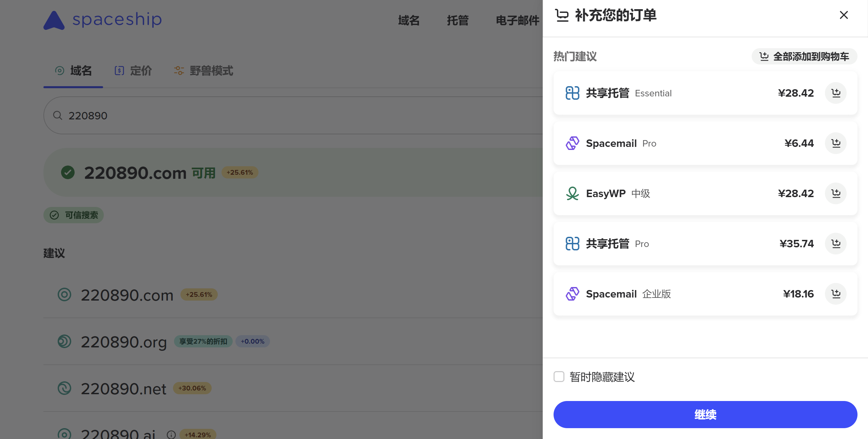The height and width of the screenshot is (439, 868).
Task: Close the 补充您的订单 panel
Action: tap(844, 15)
